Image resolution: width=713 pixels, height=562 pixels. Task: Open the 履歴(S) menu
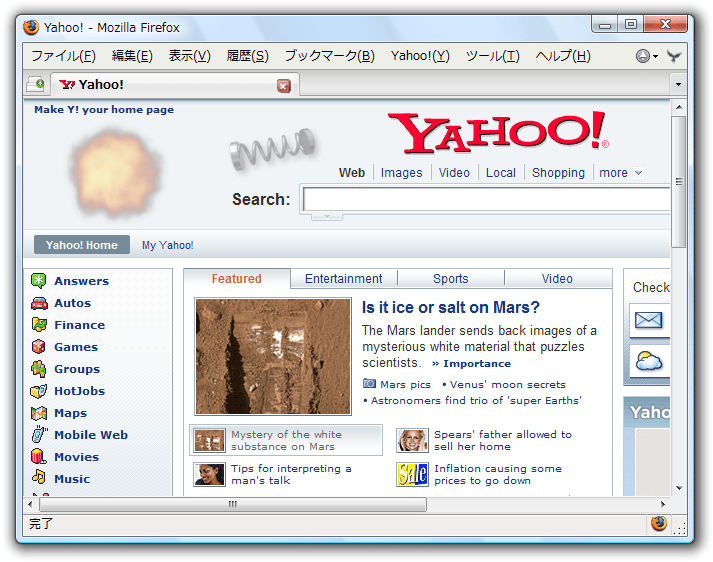point(247,56)
